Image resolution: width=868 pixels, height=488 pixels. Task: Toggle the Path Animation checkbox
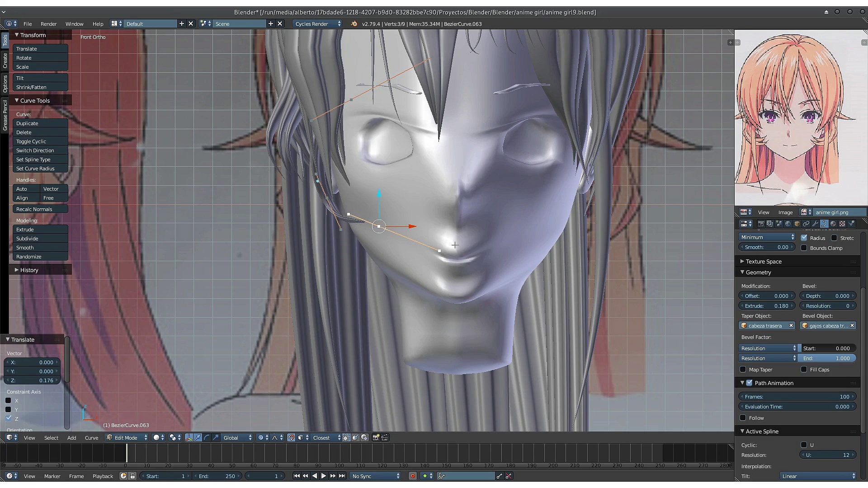coord(749,383)
